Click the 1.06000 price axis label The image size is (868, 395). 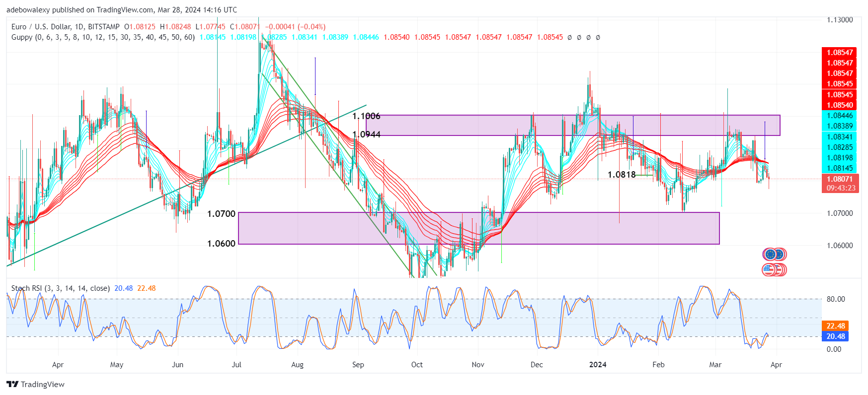840,246
